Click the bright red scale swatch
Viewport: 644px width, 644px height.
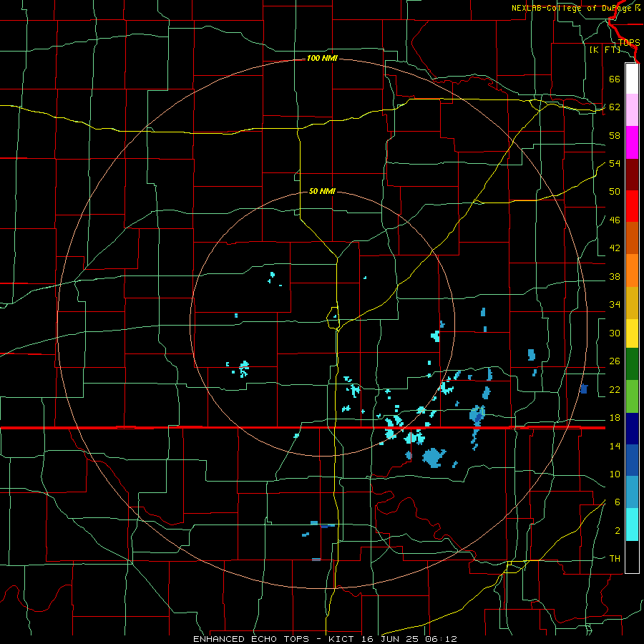(x=632, y=206)
